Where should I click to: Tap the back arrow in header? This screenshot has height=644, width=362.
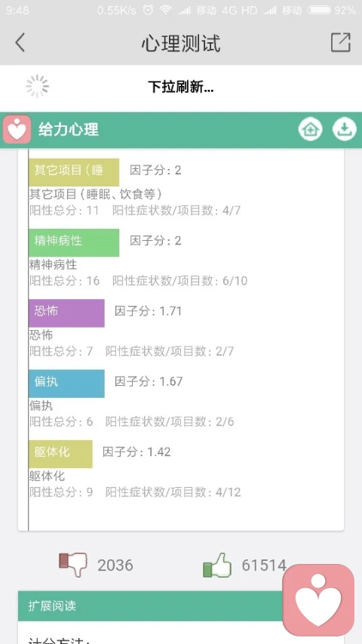[x=20, y=43]
